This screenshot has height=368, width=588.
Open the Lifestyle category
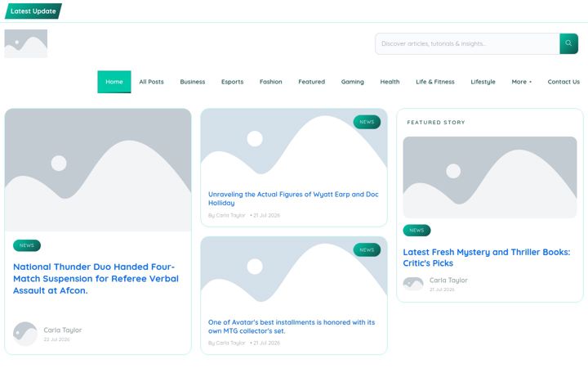(x=483, y=82)
